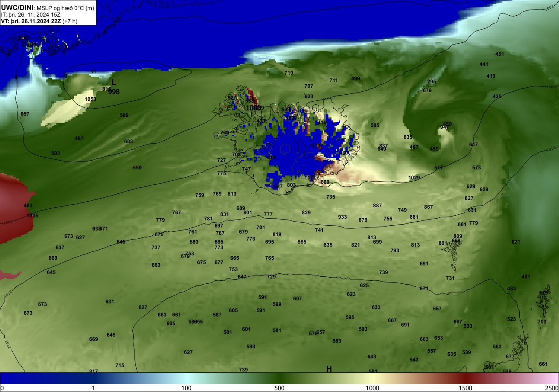The width and height of the screenshot is (559, 392).
Task: Click the 741 height value
Action: [319, 230]
